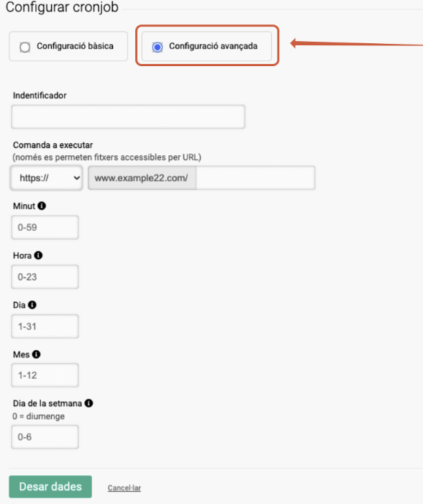The height and width of the screenshot is (504, 423).
Task: Click the URL path field after www.example22.com/
Action: (255, 178)
